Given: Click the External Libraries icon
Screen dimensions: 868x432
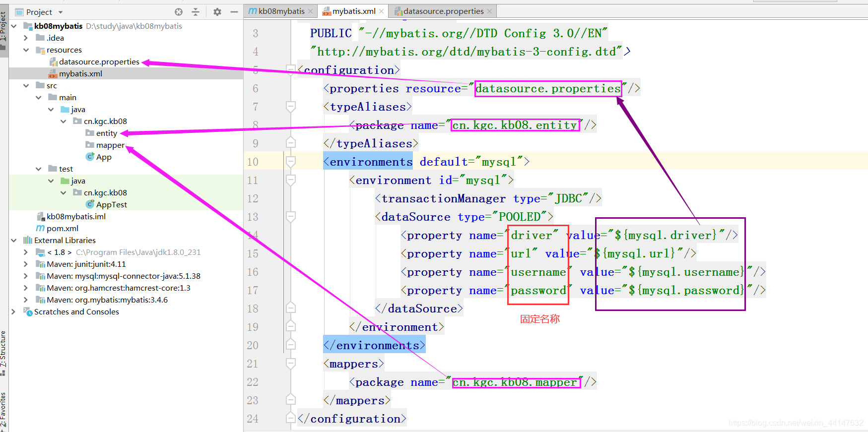Looking at the screenshot, I should coord(28,240).
